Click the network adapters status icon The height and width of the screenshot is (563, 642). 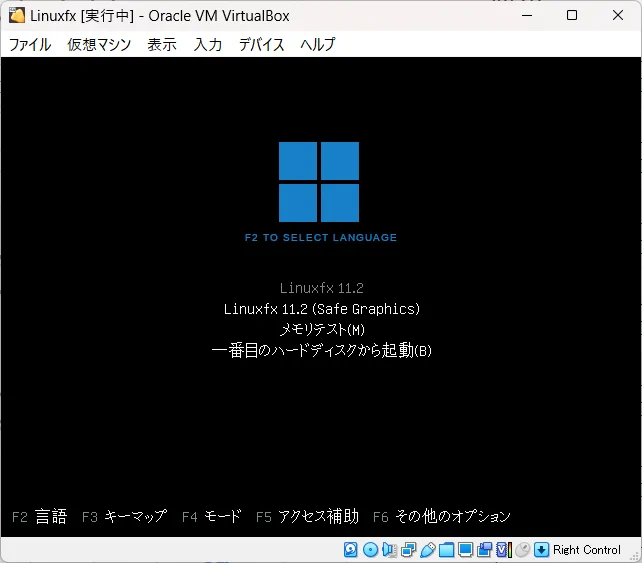(408, 549)
